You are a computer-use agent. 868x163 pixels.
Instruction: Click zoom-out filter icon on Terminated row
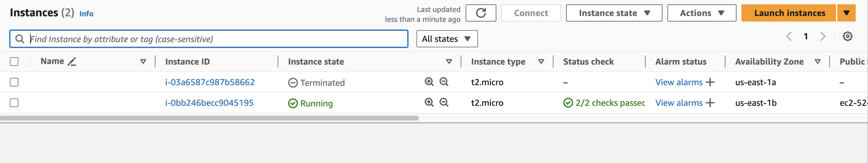click(x=444, y=82)
